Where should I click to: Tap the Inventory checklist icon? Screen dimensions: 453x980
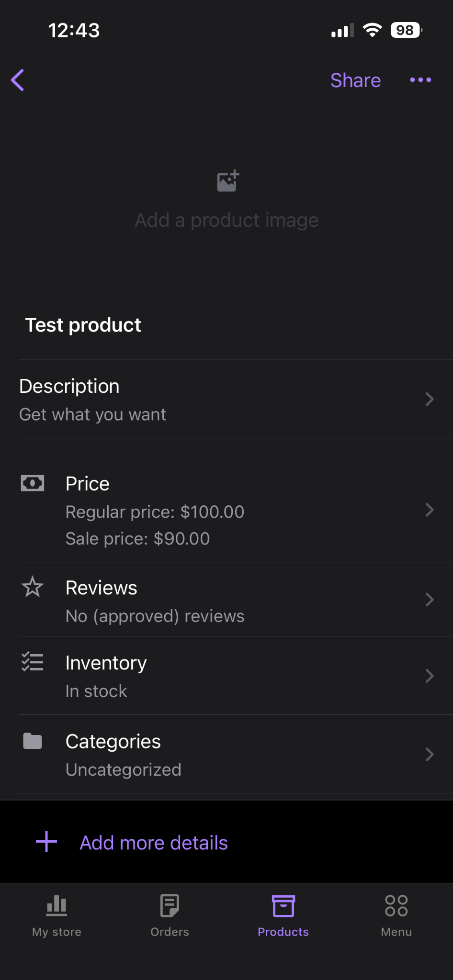33,662
